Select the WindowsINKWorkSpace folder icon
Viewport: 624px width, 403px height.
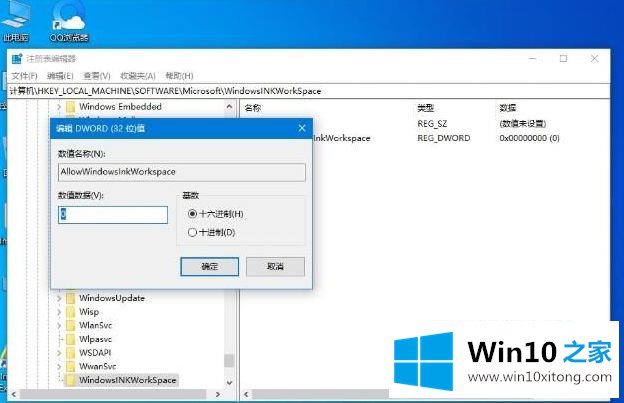[x=70, y=380]
